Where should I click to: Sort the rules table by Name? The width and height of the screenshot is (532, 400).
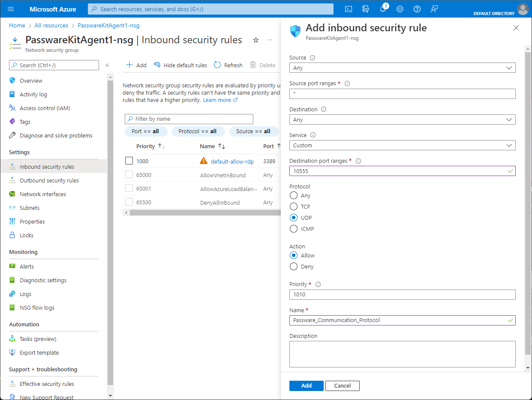(213, 146)
